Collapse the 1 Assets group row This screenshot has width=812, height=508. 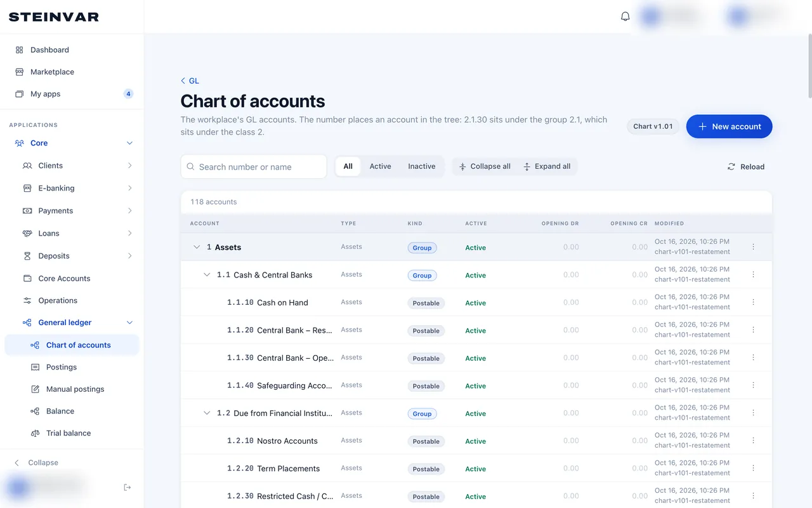[x=197, y=247]
